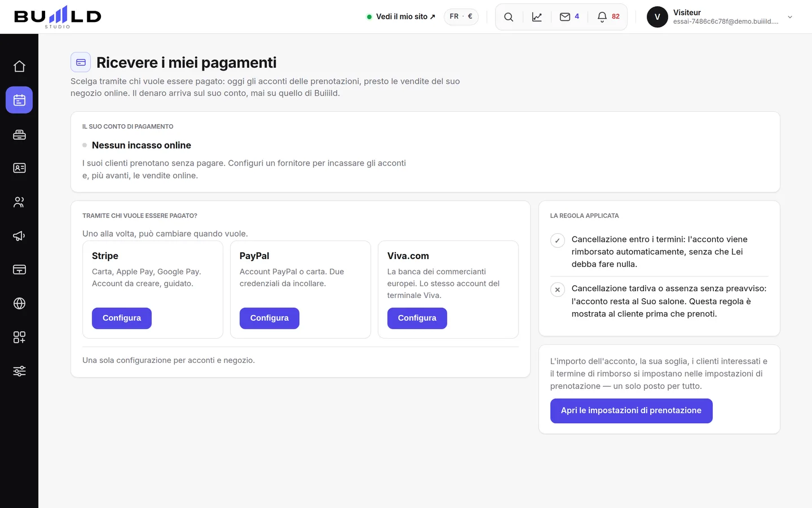Click the search magnifier icon in the header
This screenshot has height=508, width=812.
pyautogui.click(x=509, y=17)
